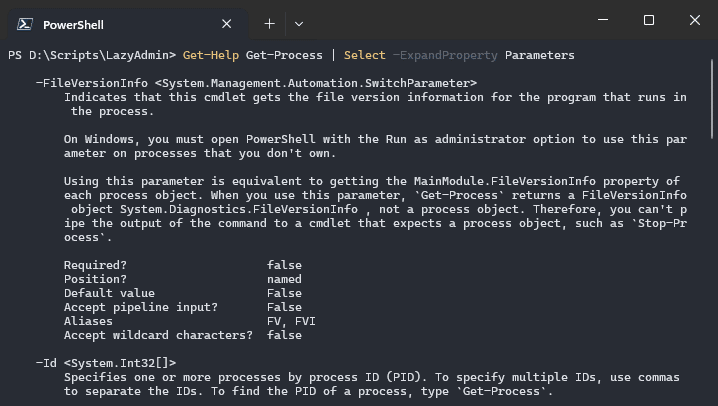Viewport: 718px width, 406px height.
Task: Click the PowerShell icon in the tab
Action: point(25,24)
